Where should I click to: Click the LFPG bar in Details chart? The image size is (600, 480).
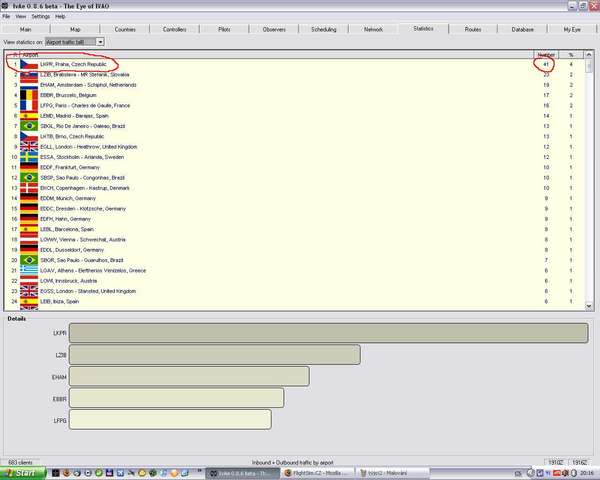(170, 420)
